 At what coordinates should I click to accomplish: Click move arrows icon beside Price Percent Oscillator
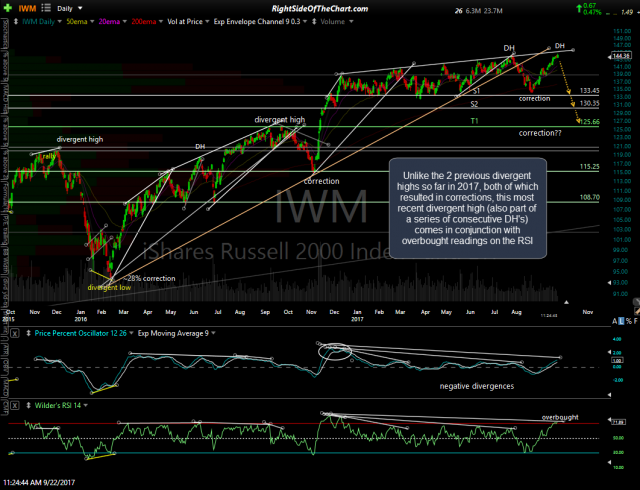point(28,334)
